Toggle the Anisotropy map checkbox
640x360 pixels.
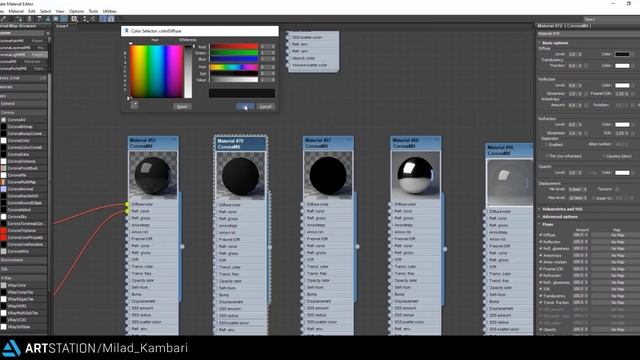(x=541, y=256)
